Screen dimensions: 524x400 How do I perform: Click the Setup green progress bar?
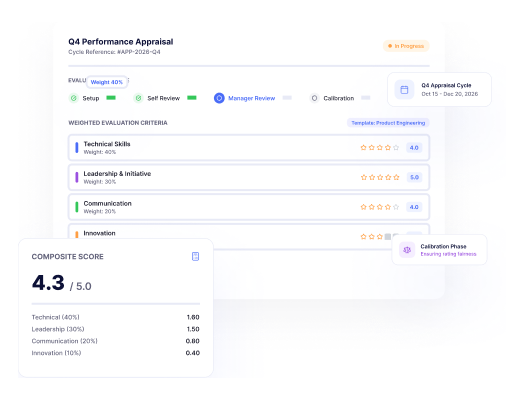tap(111, 98)
